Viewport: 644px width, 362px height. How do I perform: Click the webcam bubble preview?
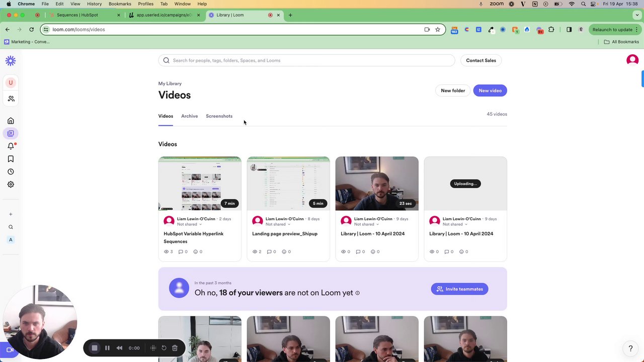coord(40,322)
